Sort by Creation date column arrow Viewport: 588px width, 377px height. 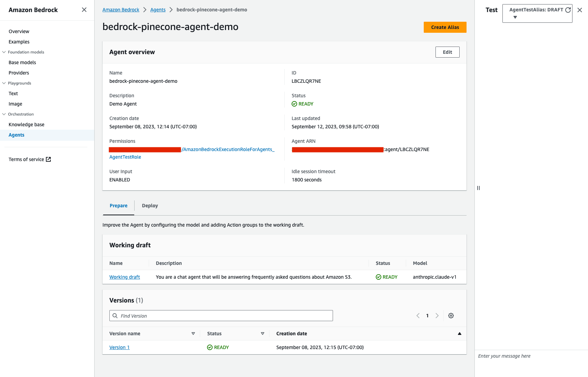[x=460, y=334]
